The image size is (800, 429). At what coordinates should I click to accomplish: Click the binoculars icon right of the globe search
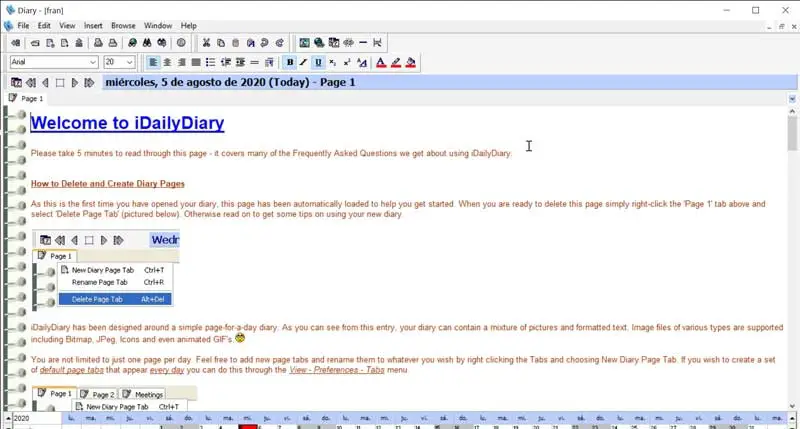point(147,43)
